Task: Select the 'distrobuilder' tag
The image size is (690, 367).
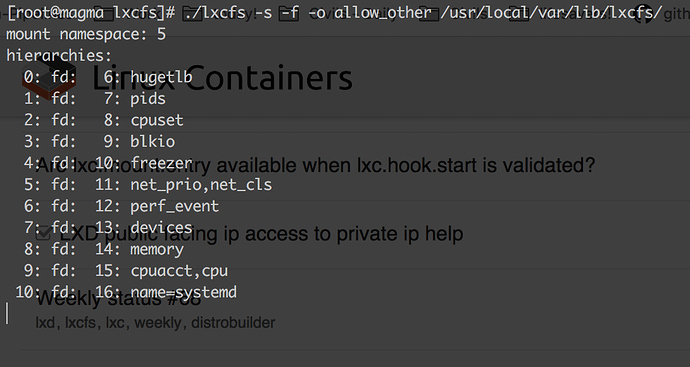Action: (233, 323)
